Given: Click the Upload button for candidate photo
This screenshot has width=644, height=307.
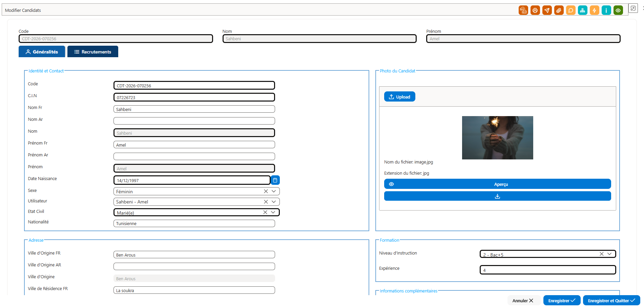Looking at the screenshot, I should [399, 97].
